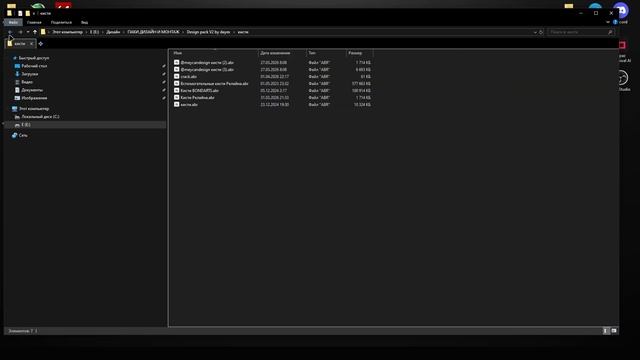Add a new tab with plus icon

[x=40, y=44]
